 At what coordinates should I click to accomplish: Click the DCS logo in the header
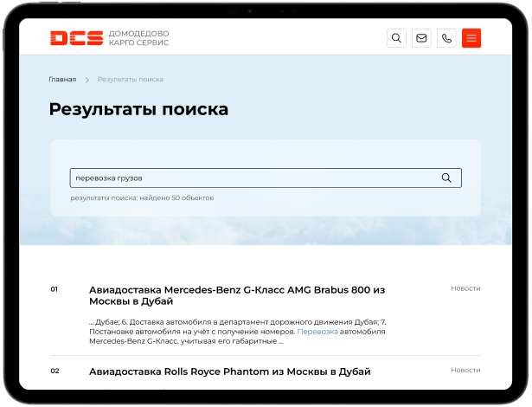[76, 38]
